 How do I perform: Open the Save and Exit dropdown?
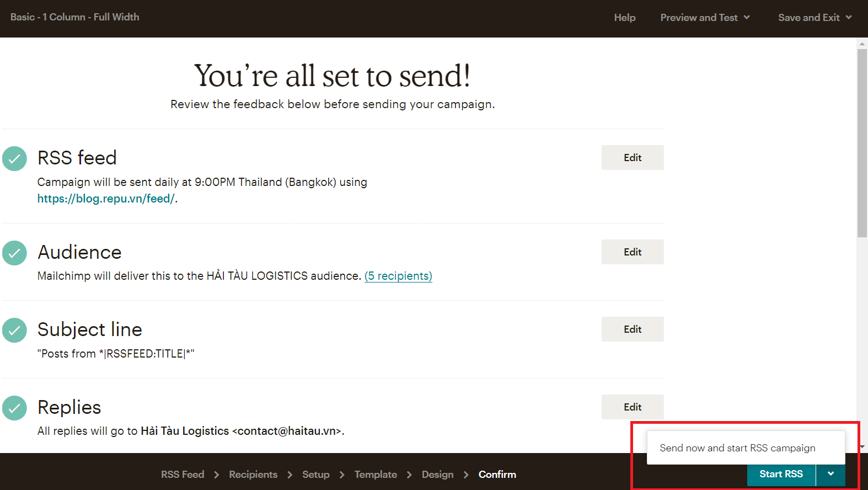(x=815, y=18)
